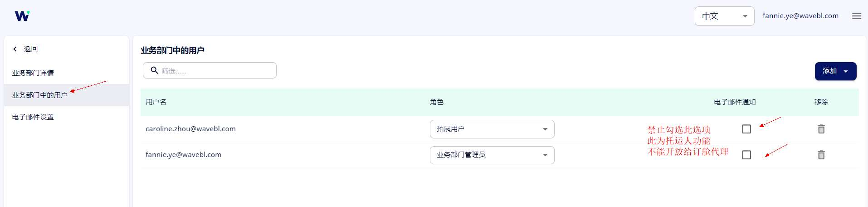Click the search magnifier icon
868x207 pixels.
coord(154,70)
